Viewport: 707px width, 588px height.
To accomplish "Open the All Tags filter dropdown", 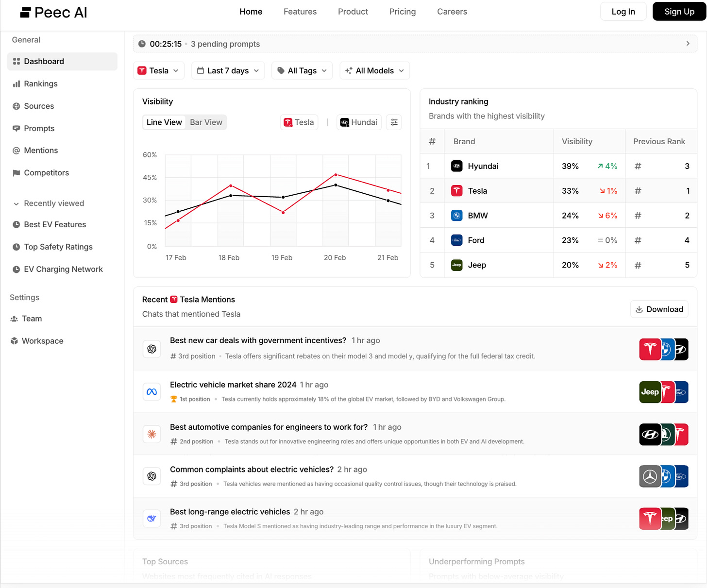I will pyautogui.click(x=302, y=71).
